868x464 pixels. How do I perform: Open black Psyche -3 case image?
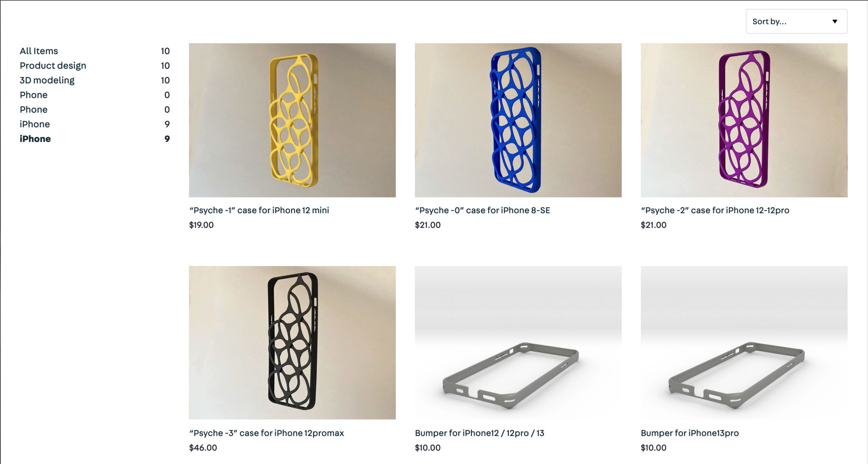[292, 343]
